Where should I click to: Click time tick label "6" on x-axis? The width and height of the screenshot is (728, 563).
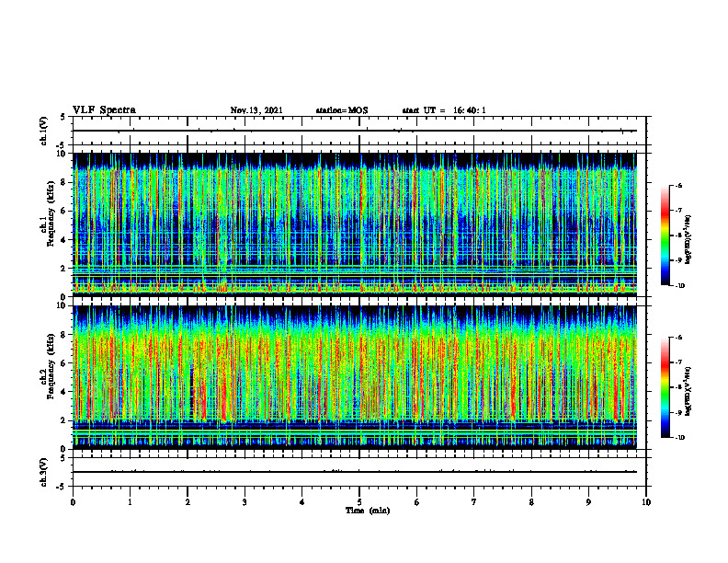[417, 502]
